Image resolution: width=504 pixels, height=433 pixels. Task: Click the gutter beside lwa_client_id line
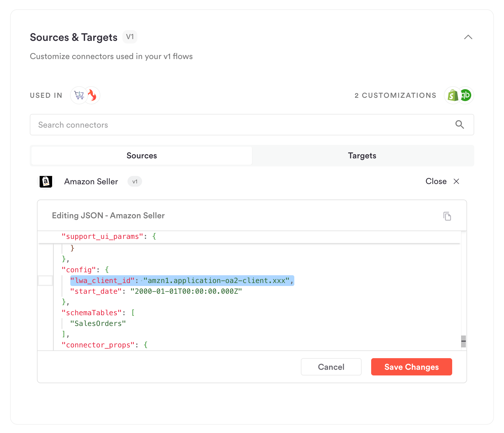point(45,281)
